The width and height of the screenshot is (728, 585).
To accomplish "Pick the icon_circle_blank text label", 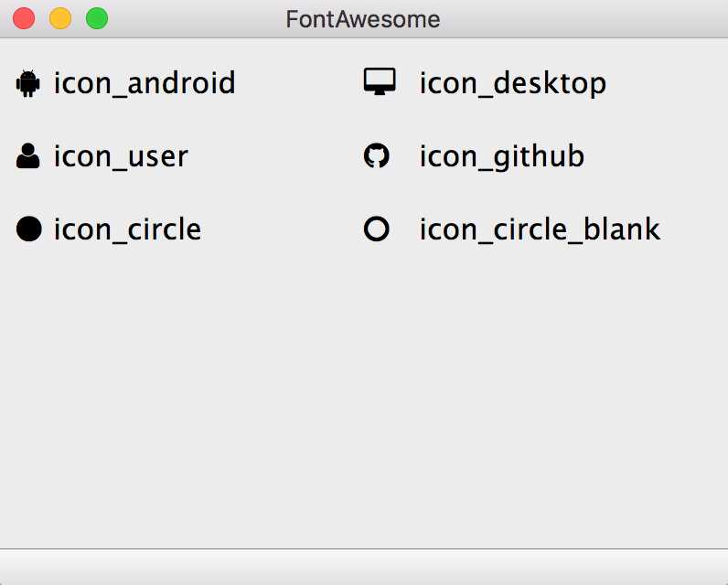I will point(540,229).
